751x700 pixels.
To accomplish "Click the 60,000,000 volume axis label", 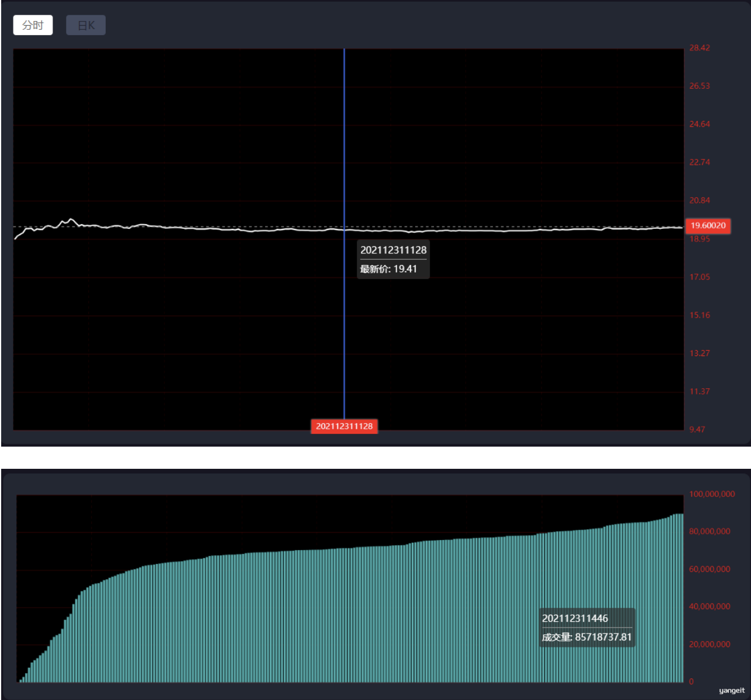I will click(710, 569).
